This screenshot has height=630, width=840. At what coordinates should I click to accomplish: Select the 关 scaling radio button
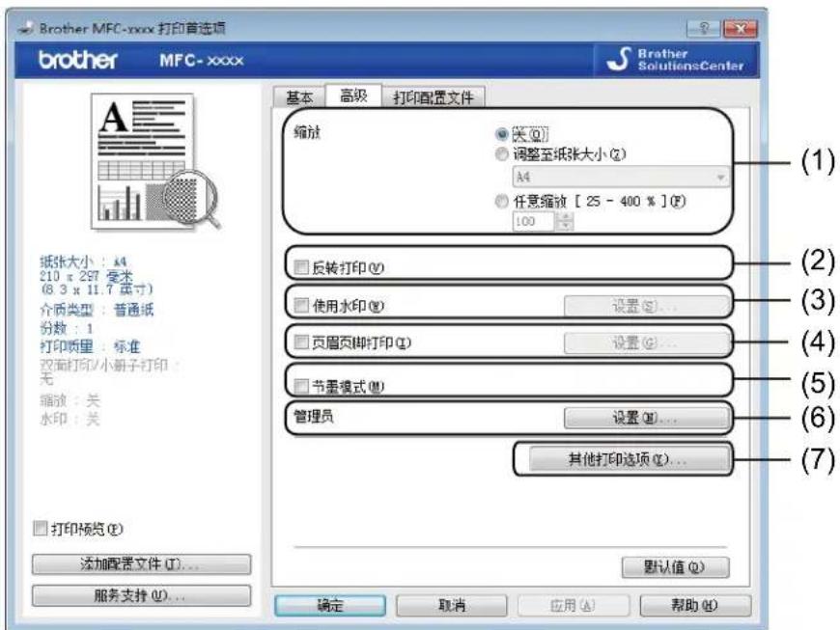pyautogui.click(x=501, y=133)
